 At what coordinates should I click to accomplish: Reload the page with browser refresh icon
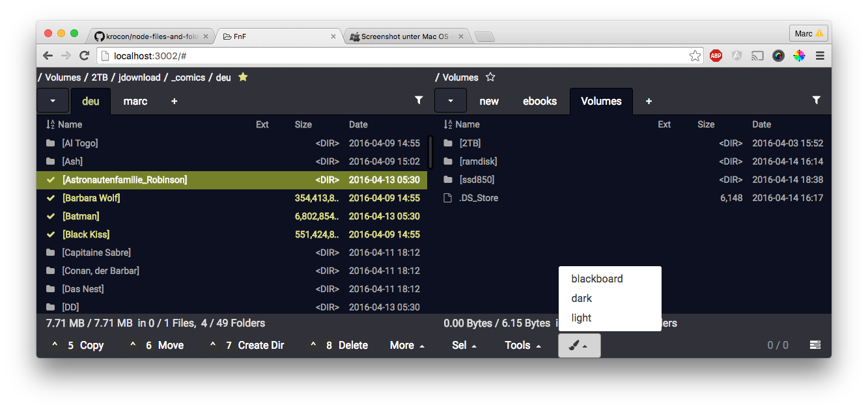[84, 55]
